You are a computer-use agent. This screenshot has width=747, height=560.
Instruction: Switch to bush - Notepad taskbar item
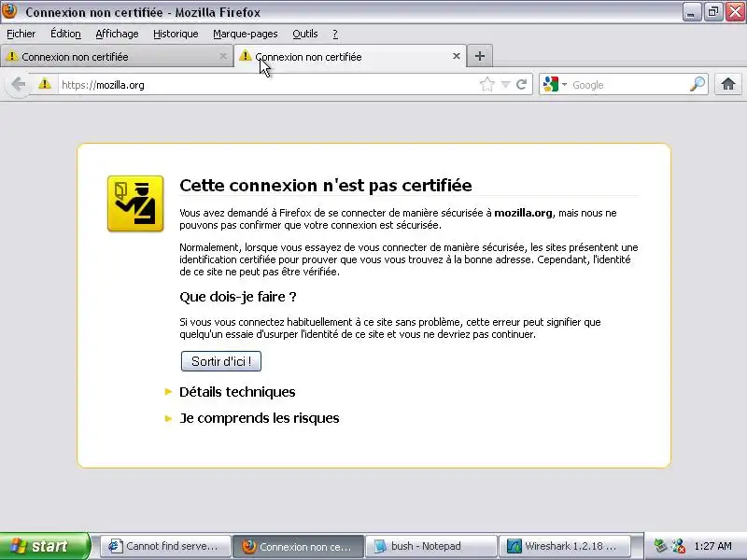[431, 546]
